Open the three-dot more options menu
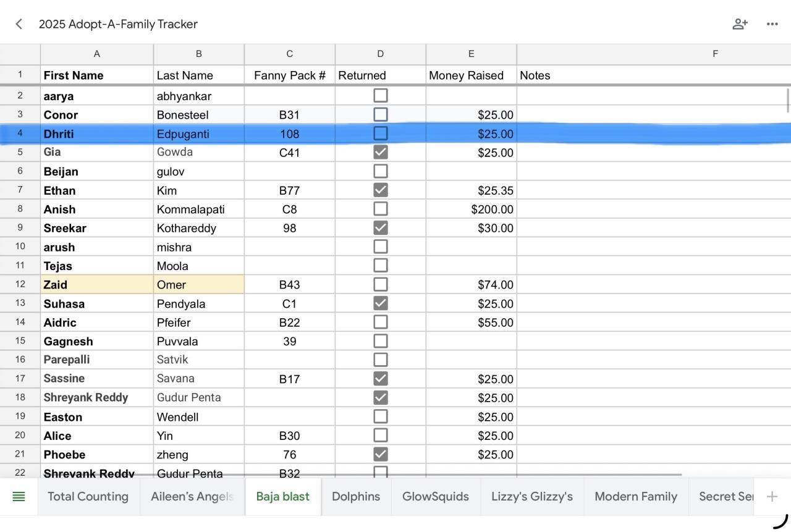The width and height of the screenshot is (791, 532). click(772, 24)
